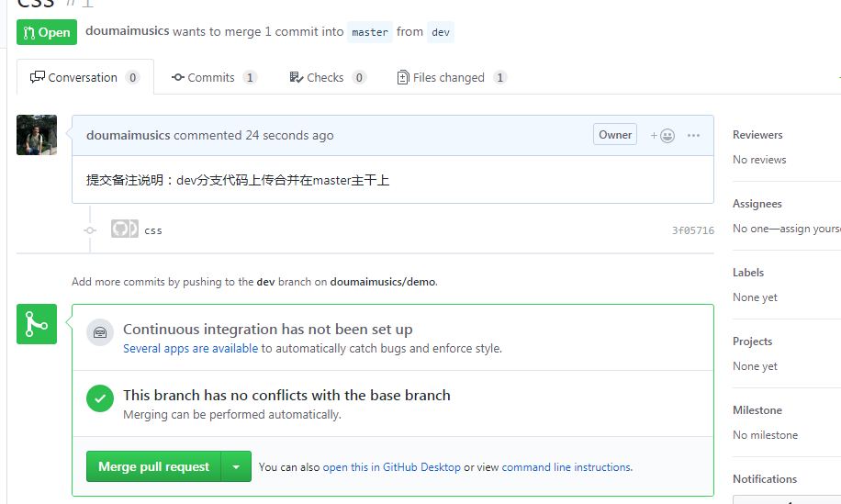Open the comment options ellipsis menu
The height and width of the screenshot is (504, 841).
pyautogui.click(x=693, y=135)
